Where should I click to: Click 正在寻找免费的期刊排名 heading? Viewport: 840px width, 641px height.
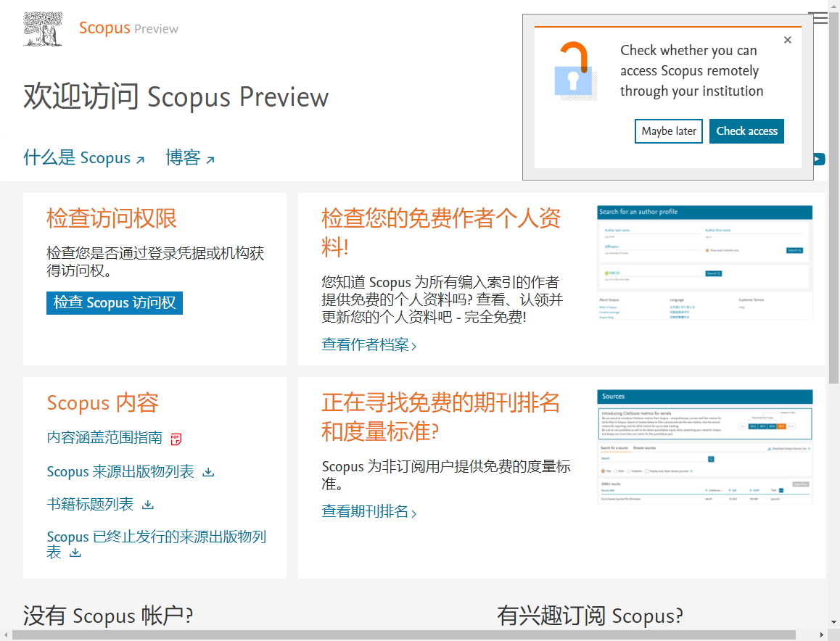440,417
